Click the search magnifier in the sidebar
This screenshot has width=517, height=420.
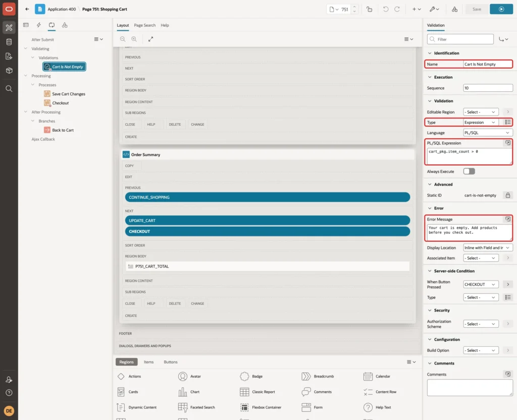click(9, 89)
